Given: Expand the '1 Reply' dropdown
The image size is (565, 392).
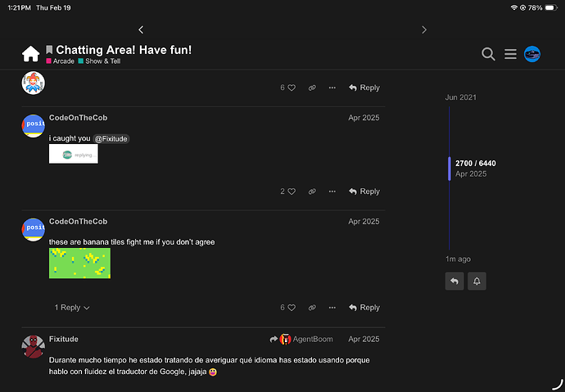Looking at the screenshot, I should (x=72, y=308).
